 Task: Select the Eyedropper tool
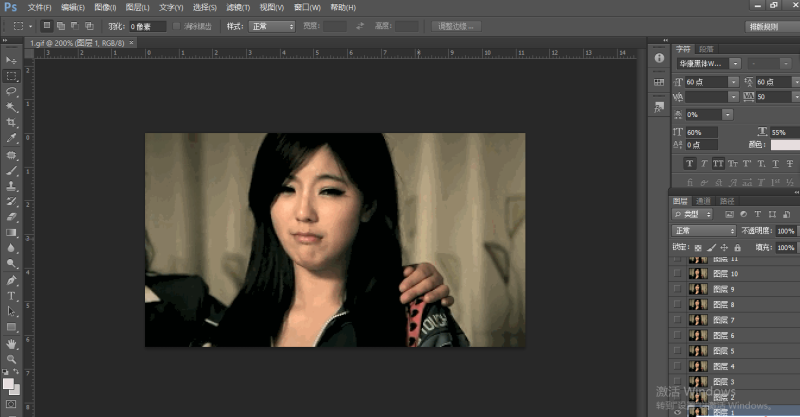pos(11,138)
